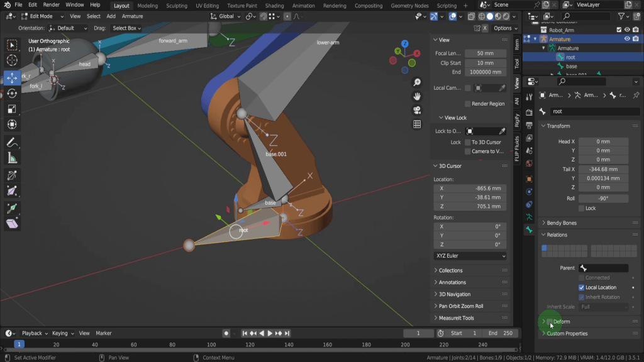Select the 3D Cursor tool
The image size is (644, 362).
(12, 61)
